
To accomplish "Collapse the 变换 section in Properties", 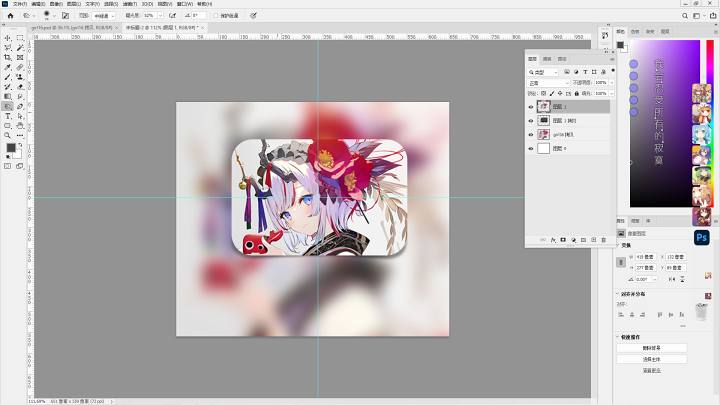I will tap(618, 245).
